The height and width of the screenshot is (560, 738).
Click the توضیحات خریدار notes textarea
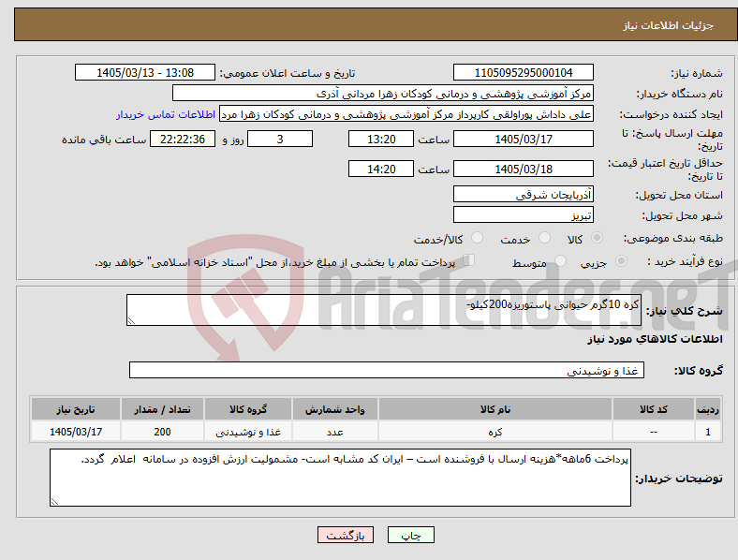(340, 478)
